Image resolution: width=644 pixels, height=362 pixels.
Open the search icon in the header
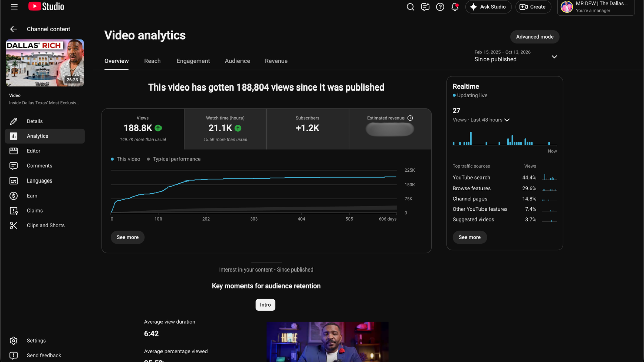[x=410, y=7]
